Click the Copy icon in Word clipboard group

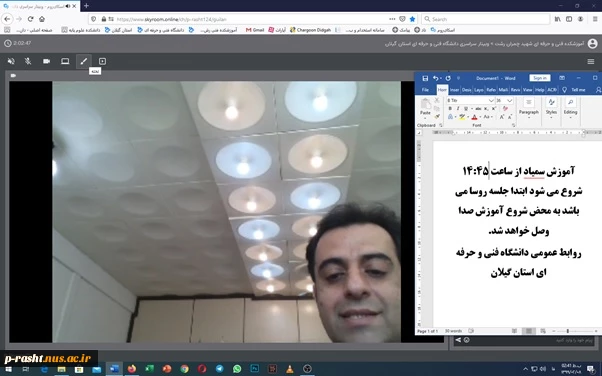tap(437, 108)
